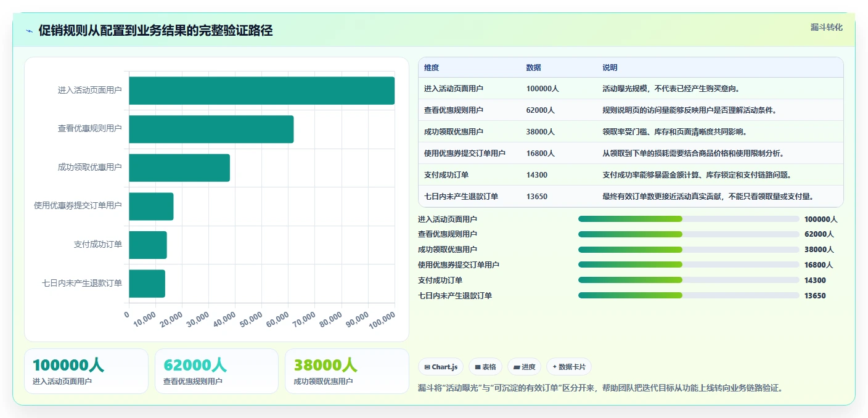The height and width of the screenshot is (418, 868).
Task: Click the 数据 table column header
Action: pos(534,67)
